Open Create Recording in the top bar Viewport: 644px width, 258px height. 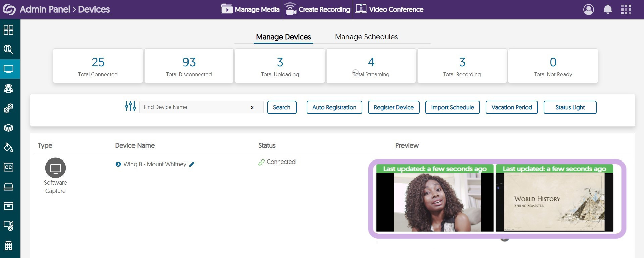click(317, 9)
